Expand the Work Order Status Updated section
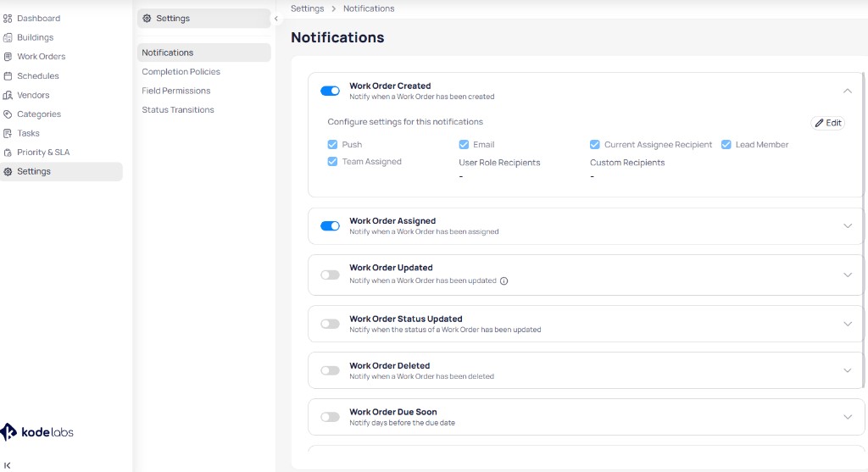The height and width of the screenshot is (472, 868). click(848, 324)
